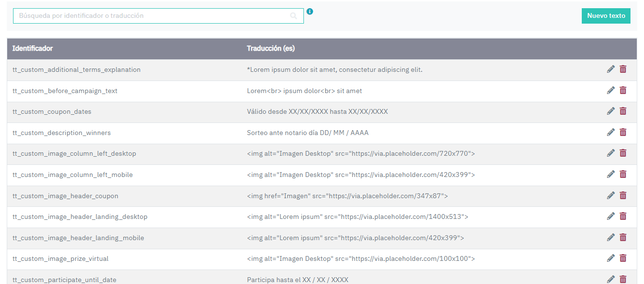Delete the tt_custom_image_header_landing_mobile entry

click(623, 238)
